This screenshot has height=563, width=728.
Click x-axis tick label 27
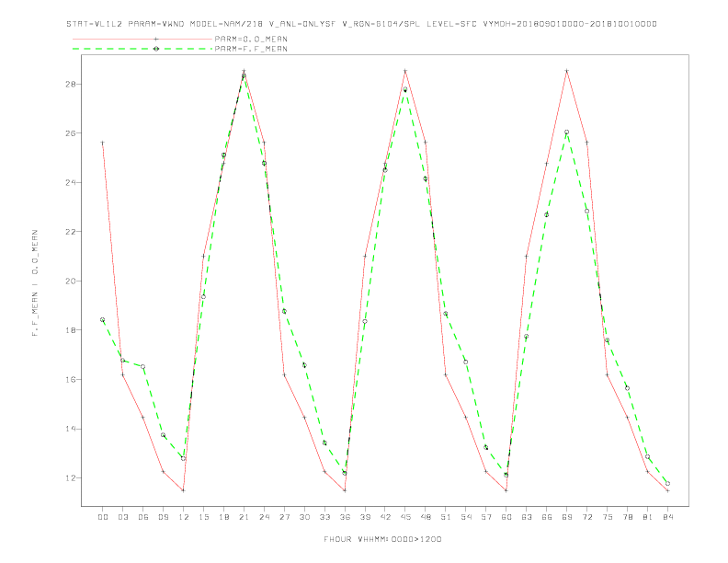point(284,517)
